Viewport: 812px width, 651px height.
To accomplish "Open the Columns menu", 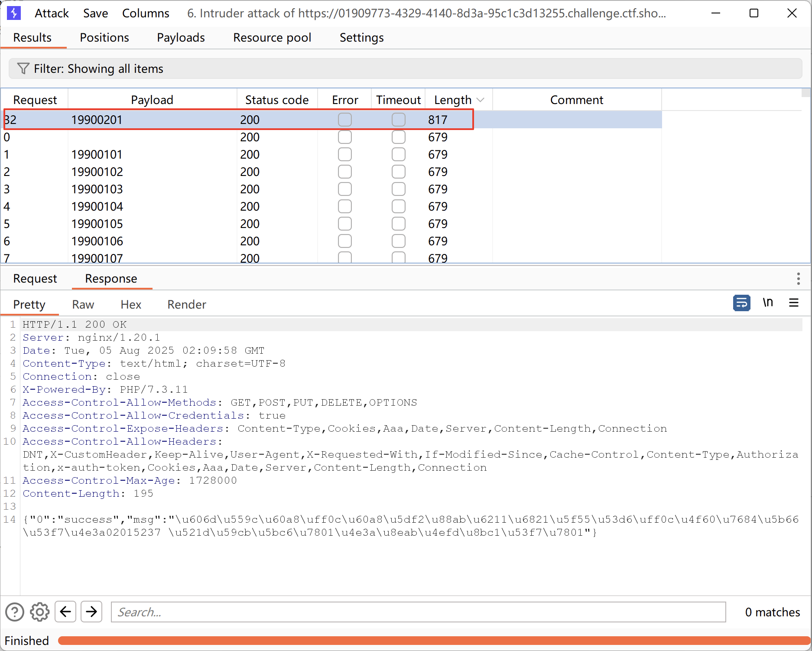I will (146, 13).
